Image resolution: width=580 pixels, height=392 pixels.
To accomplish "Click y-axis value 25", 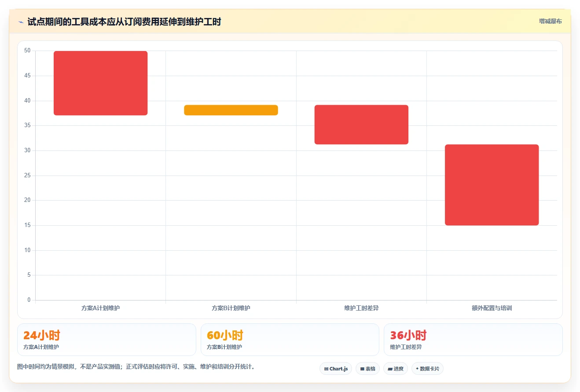I will click(28, 176).
